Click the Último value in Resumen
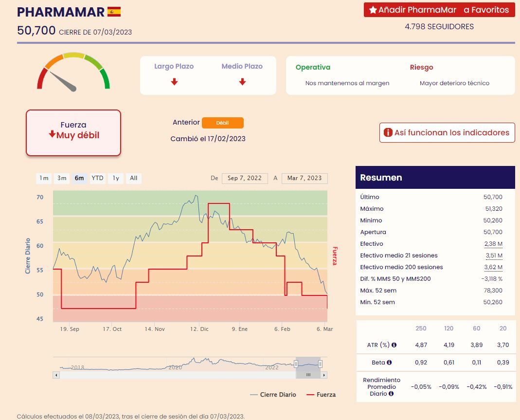Viewport: 520px width, 420px height. [493, 197]
